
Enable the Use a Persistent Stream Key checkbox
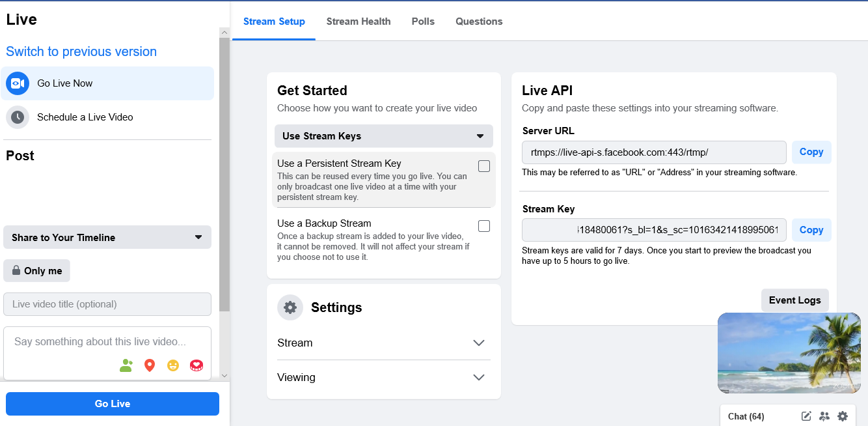484,166
